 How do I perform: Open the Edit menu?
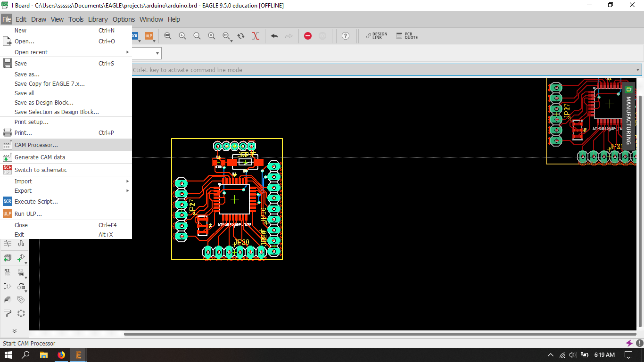point(21,19)
